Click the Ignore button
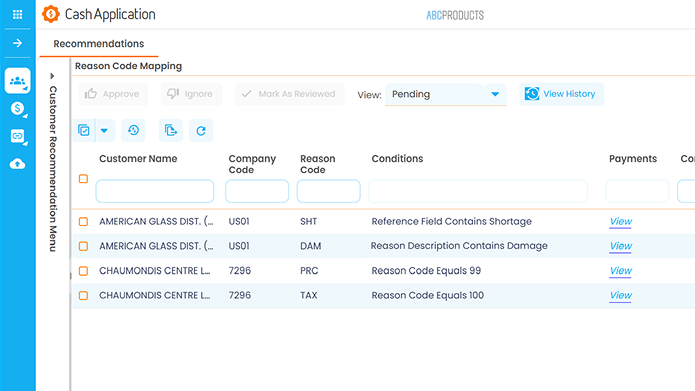This screenshot has height=391, width=695. (x=191, y=94)
